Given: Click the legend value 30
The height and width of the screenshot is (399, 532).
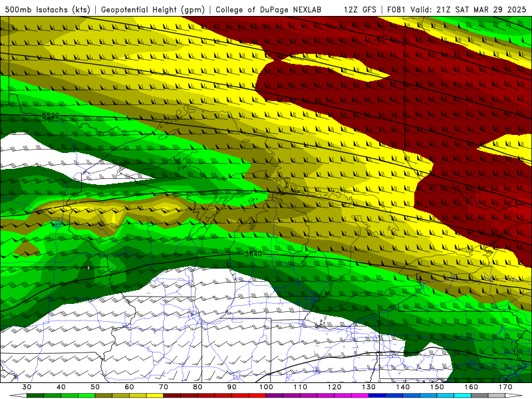Looking at the screenshot, I should tap(27, 387).
